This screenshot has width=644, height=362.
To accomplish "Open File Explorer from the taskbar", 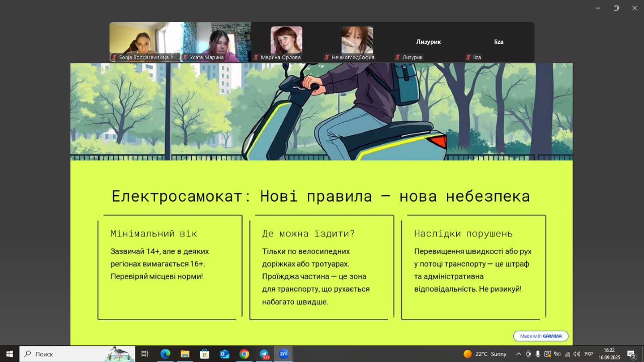I will click(185, 354).
